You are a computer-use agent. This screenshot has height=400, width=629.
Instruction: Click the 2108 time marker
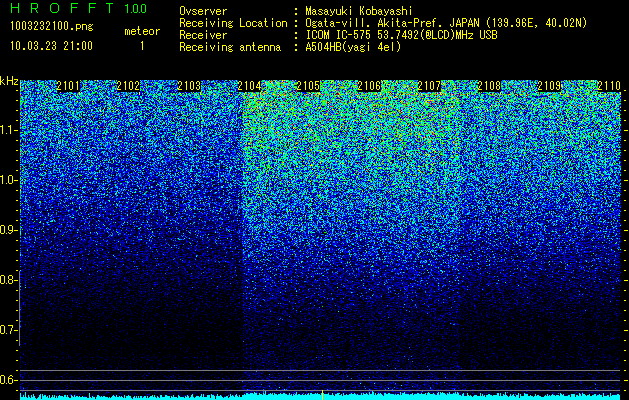489,86
